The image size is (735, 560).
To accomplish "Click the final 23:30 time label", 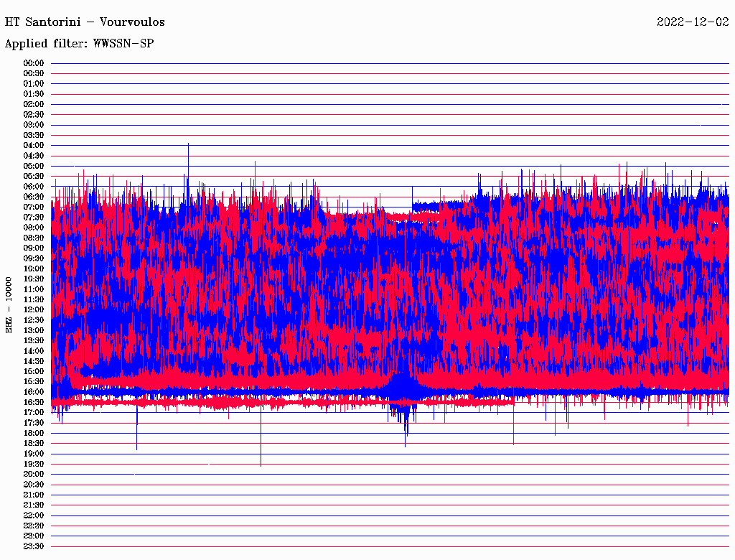I will (34, 546).
